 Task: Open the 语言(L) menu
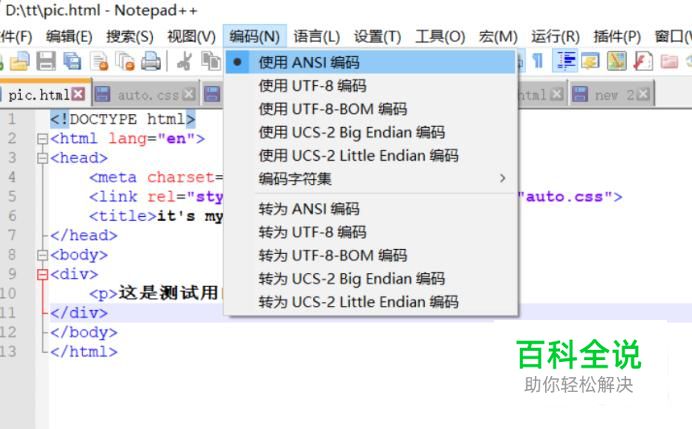tap(316, 37)
